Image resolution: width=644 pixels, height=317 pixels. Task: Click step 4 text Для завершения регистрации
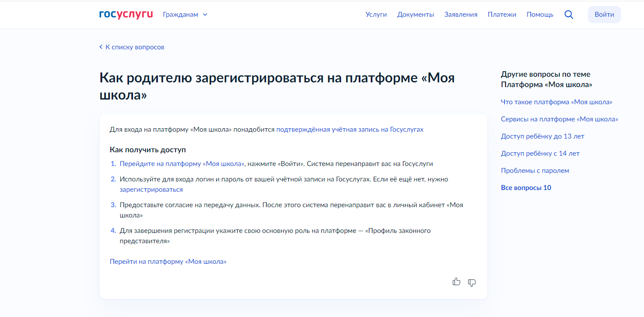275,236
